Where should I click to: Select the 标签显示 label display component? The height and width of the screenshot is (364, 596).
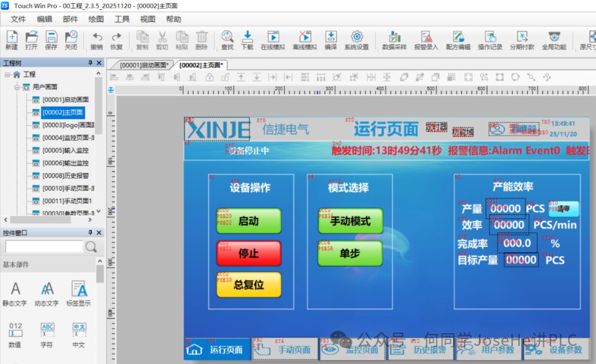79,293
